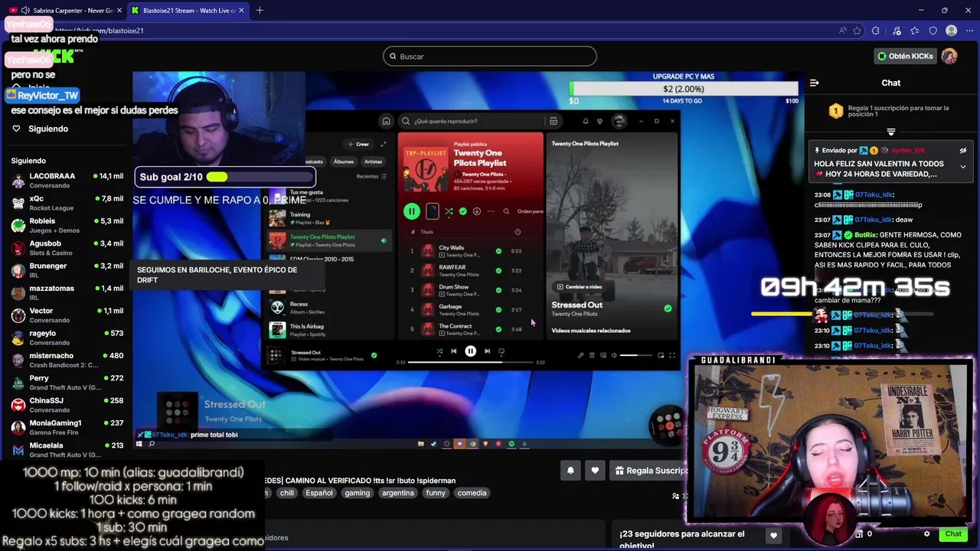Expand the leaderboard arrow under gift message
Screen dimensions: 980x551
890,132
